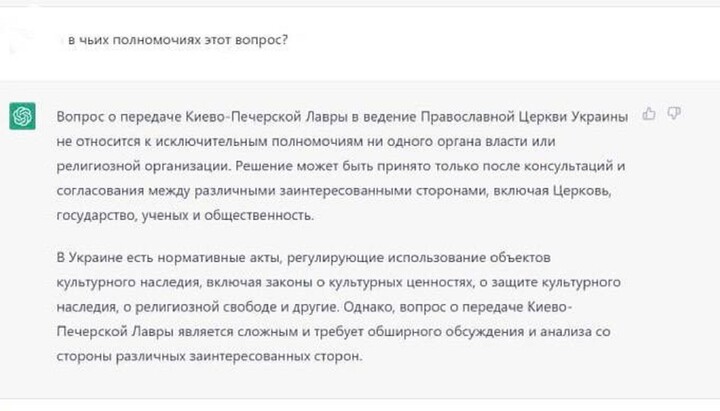Viewport: 720px width, 411px height.
Task: Click the words 'о религиозной свободе и другие'
Action: click(x=231, y=307)
